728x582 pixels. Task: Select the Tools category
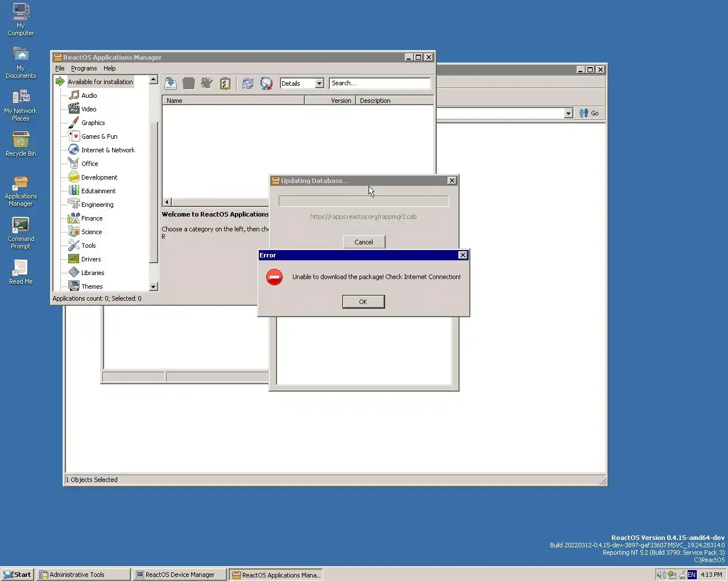(88, 246)
